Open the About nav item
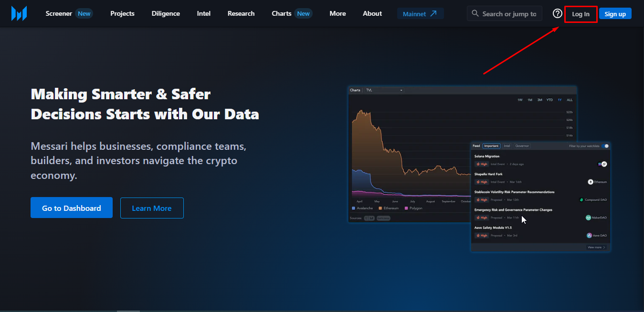The image size is (644, 312). (372, 13)
